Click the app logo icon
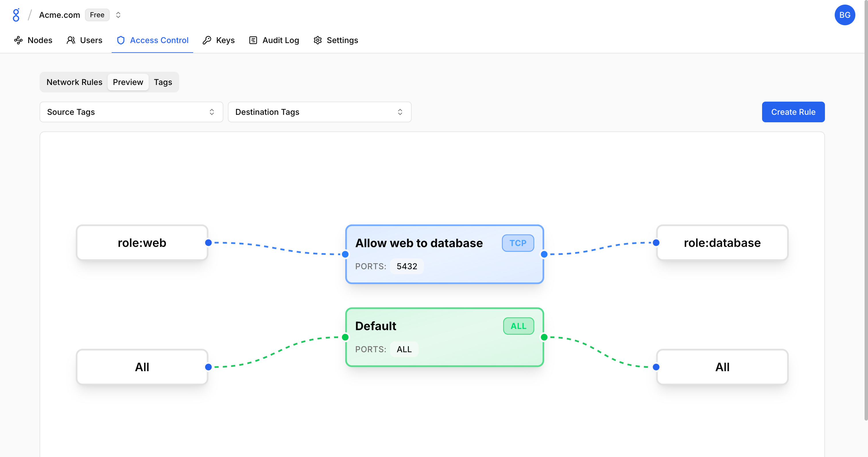 pyautogui.click(x=16, y=15)
